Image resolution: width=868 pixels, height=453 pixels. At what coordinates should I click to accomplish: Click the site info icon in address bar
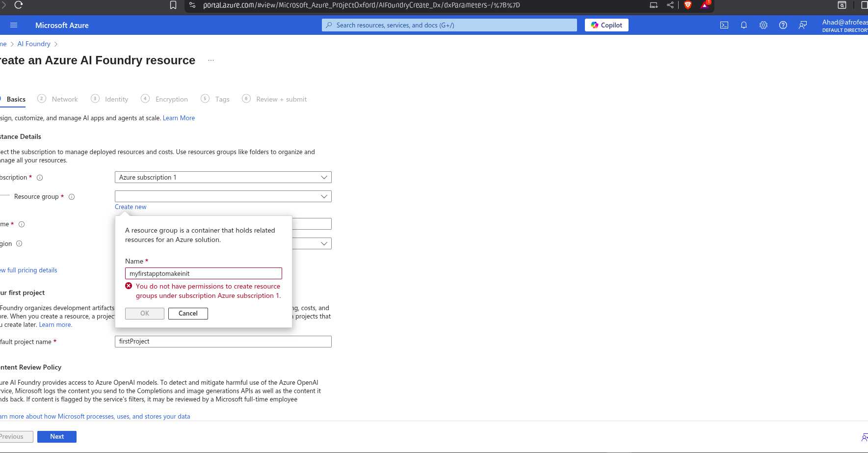tap(192, 5)
